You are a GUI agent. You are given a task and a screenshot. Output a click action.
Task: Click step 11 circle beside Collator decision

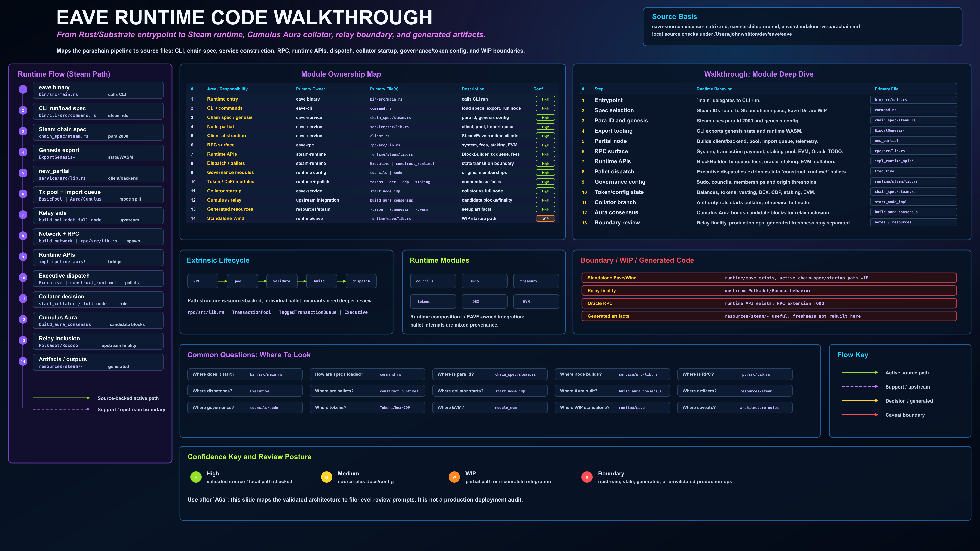click(23, 299)
